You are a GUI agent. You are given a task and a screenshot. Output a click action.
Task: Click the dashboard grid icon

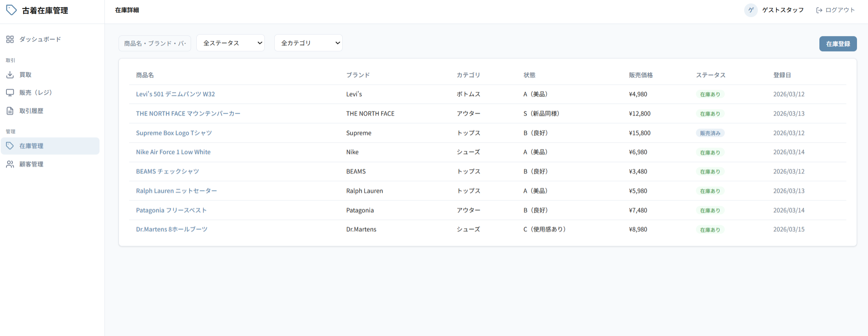click(10, 39)
